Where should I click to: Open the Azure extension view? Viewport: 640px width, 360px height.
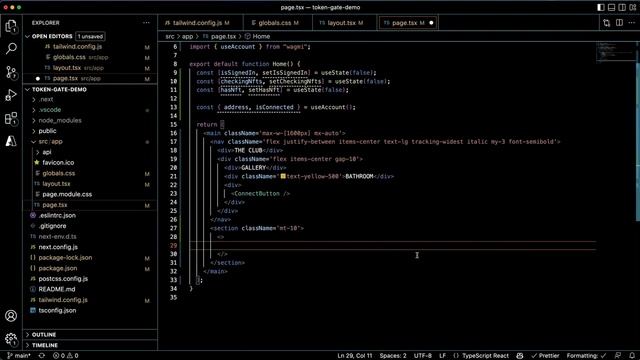[x=11, y=141]
